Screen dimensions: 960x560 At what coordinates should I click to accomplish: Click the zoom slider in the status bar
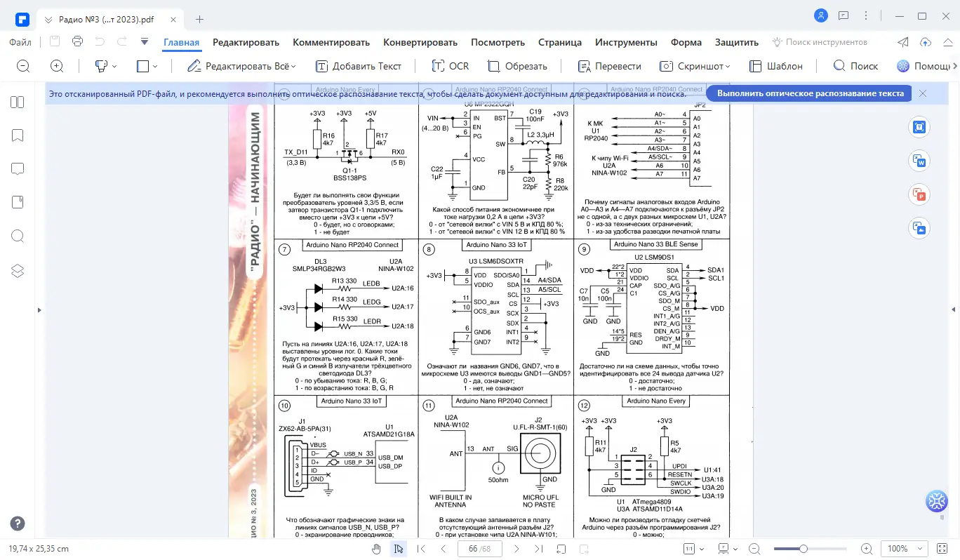click(810, 549)
